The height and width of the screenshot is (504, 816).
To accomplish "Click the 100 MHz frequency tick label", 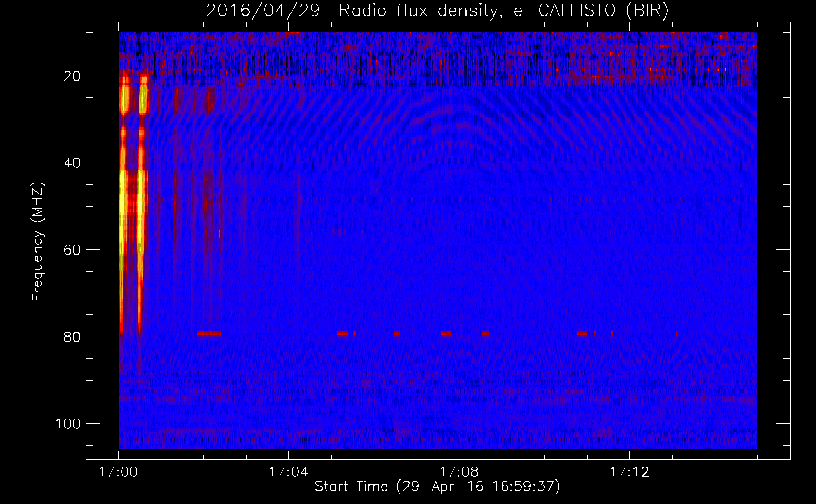I will coord(68,424).
